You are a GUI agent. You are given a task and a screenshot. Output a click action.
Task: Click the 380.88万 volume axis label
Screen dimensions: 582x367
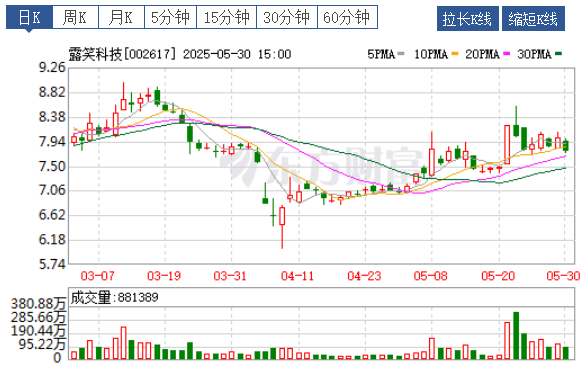(39, 304)
